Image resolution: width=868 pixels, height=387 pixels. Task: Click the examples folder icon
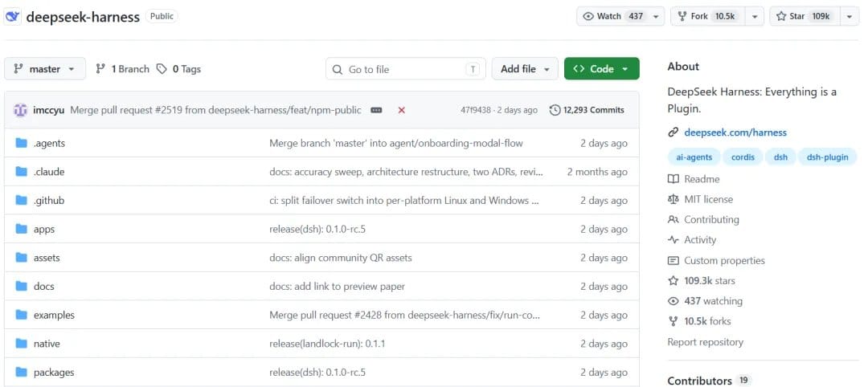tap(22, 315)
